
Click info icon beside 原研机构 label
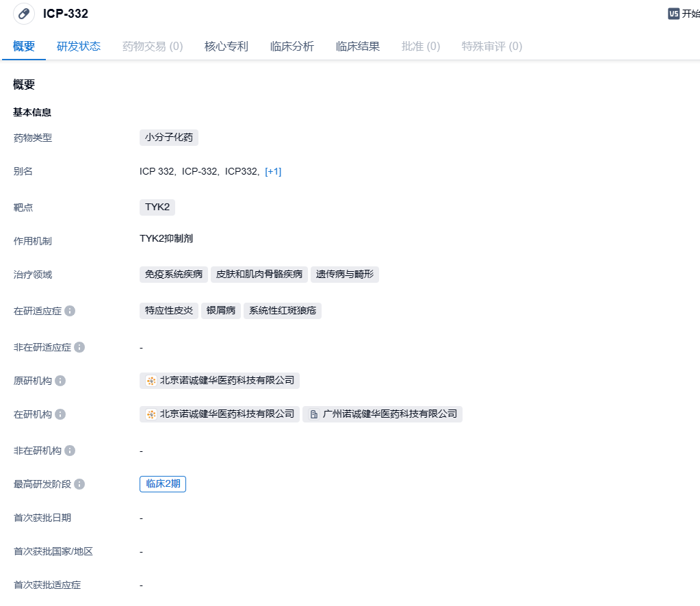click(x=60, y=381)
